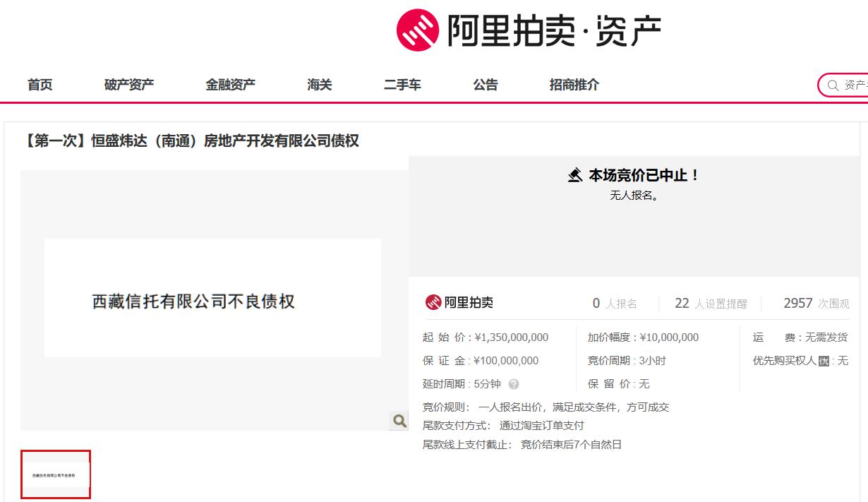This screenshot has height=502, width=868.
Task: Focus the 资产 search input field
Action: tap(843, 85)
